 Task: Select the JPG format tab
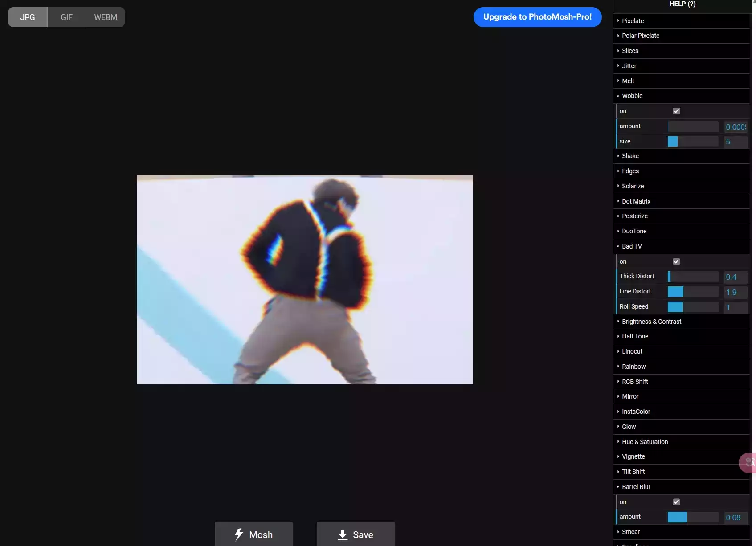(28, 17)
